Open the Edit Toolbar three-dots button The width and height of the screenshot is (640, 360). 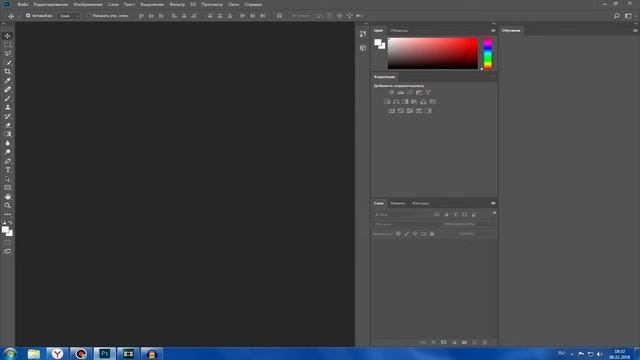point(7,214)
